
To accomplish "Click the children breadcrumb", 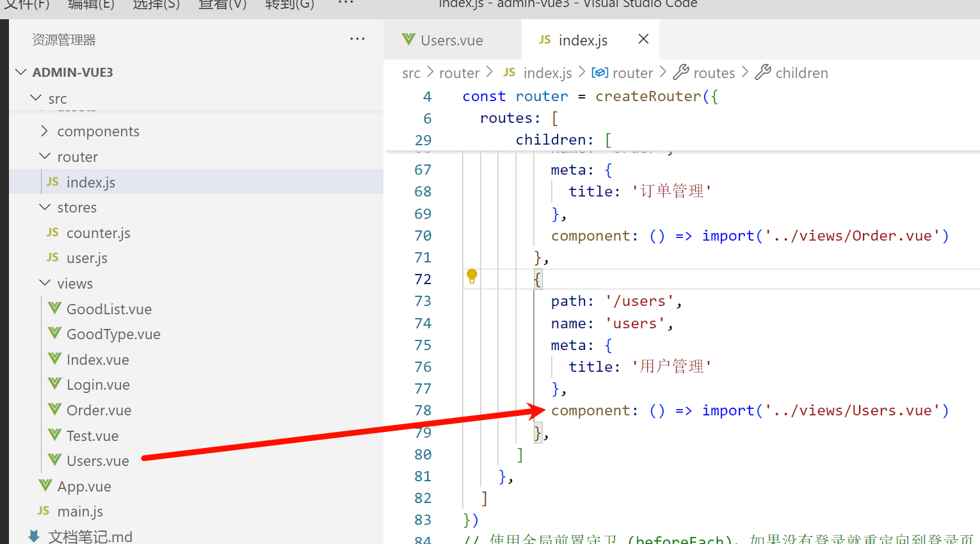I will 801,73.
